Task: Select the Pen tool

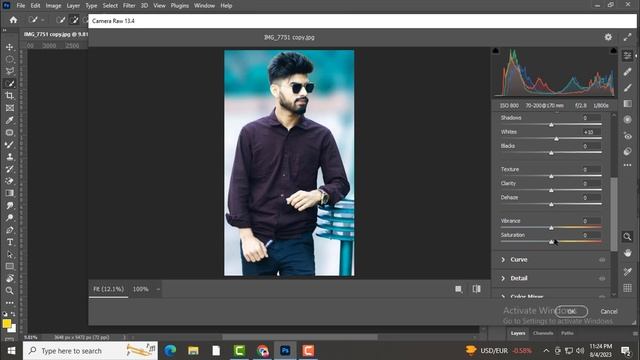Action: pyautogui.click(x=9, y=230)
